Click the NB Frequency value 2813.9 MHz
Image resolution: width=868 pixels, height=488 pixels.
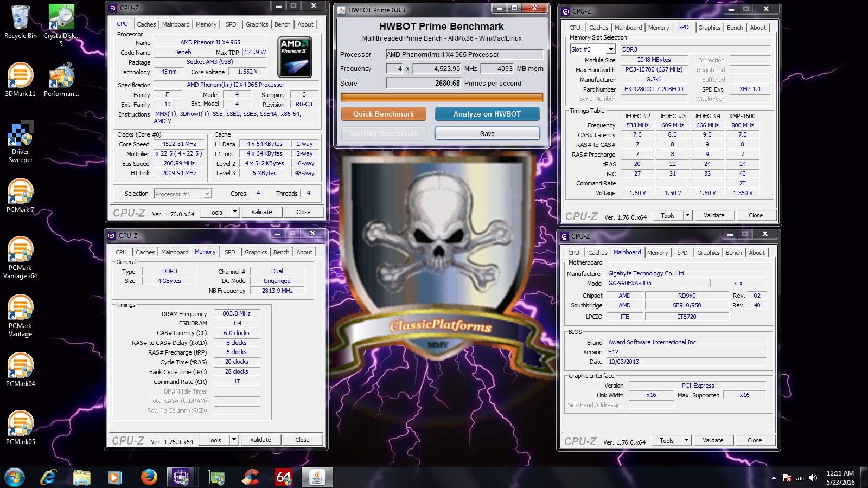pos(277,291)
